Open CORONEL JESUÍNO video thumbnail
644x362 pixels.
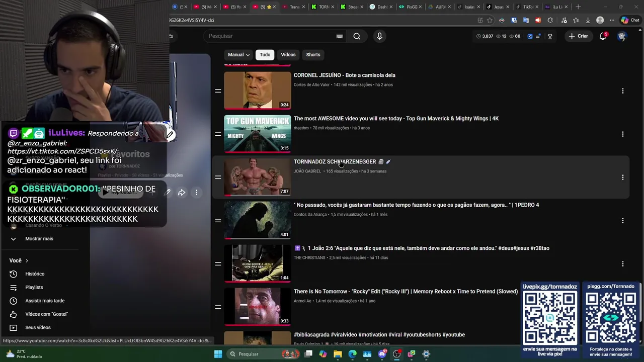point(258,90)
